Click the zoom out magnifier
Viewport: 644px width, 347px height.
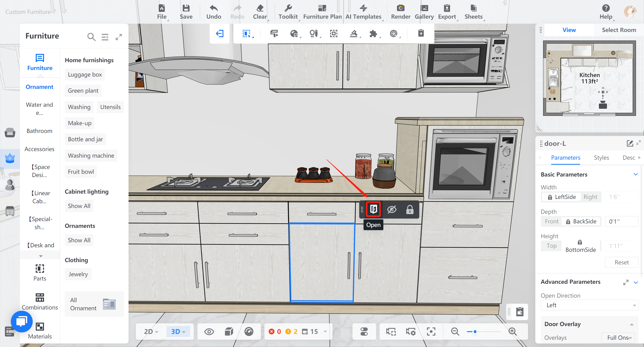pos(455,332)
